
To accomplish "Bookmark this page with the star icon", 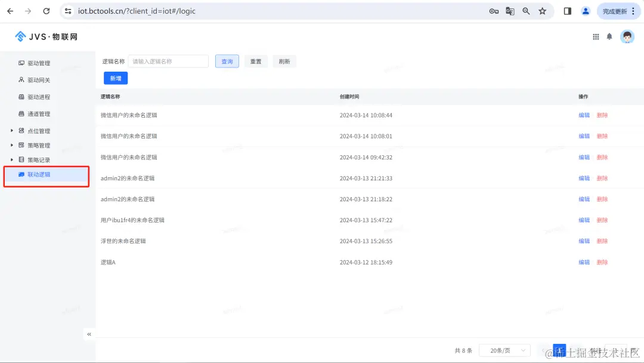I will (x=543, y=11).
